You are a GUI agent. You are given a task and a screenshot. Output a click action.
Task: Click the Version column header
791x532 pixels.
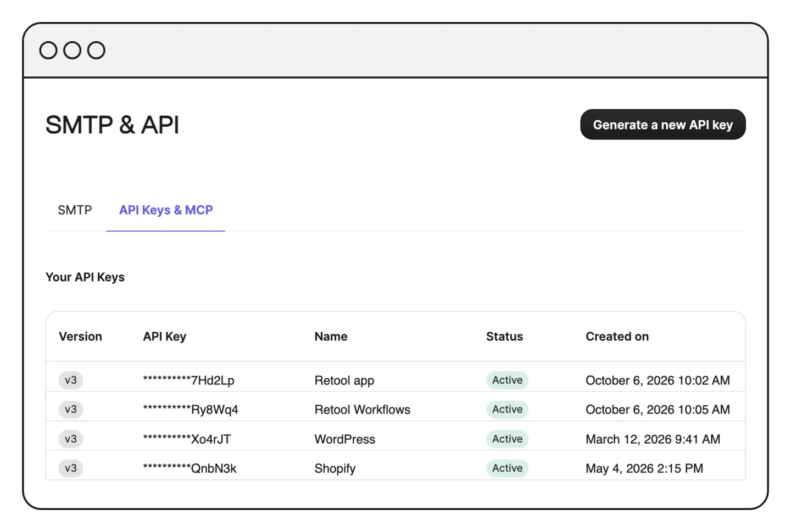pos(80,337)
